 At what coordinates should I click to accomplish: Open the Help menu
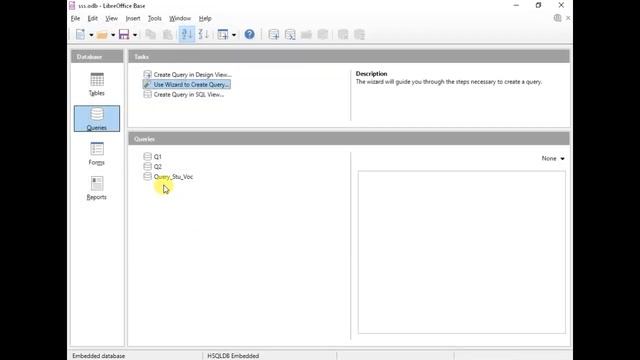click(x=205, y=18)
